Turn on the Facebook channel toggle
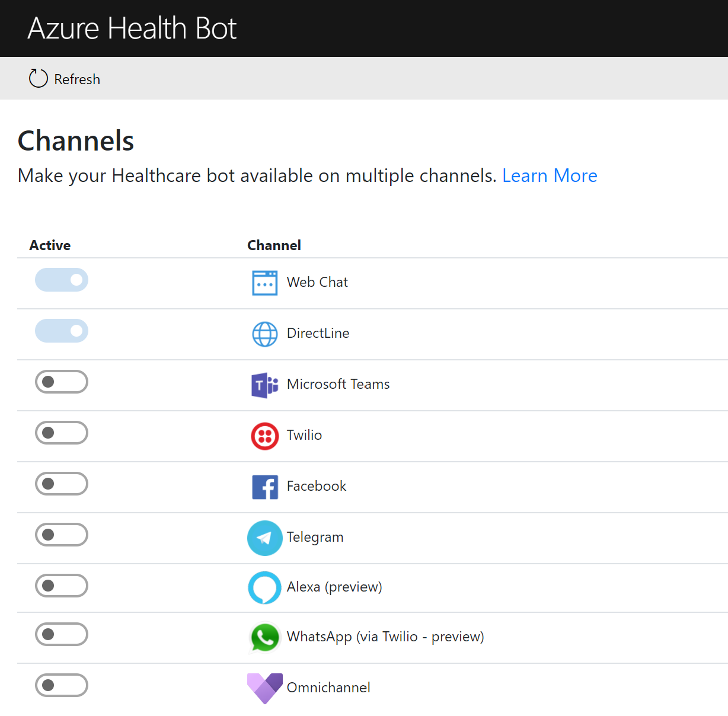 click(62, 484)
